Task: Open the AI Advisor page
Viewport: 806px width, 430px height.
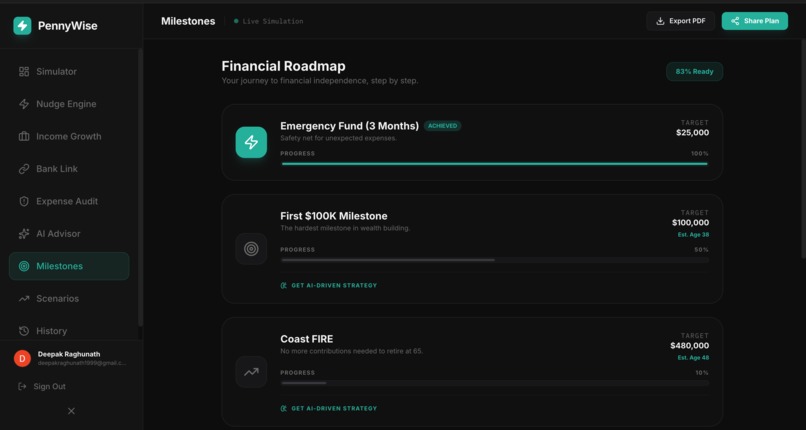Action: coord(69,234)
